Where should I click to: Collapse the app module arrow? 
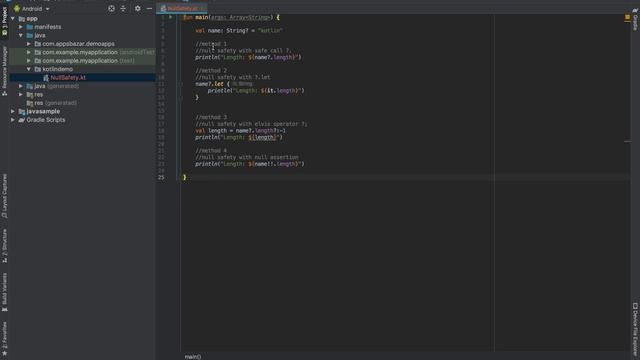pyautogui.click(x=13, y=18)
